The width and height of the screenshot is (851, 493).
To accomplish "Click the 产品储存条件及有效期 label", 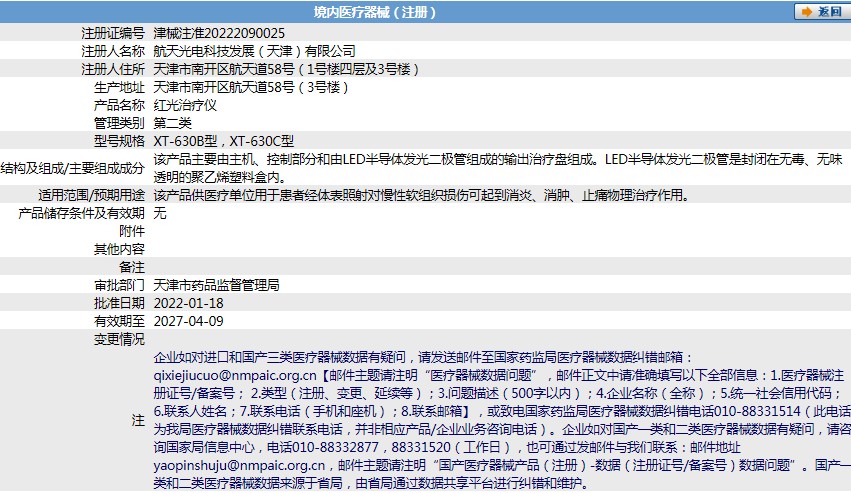I will click(81, 213).
